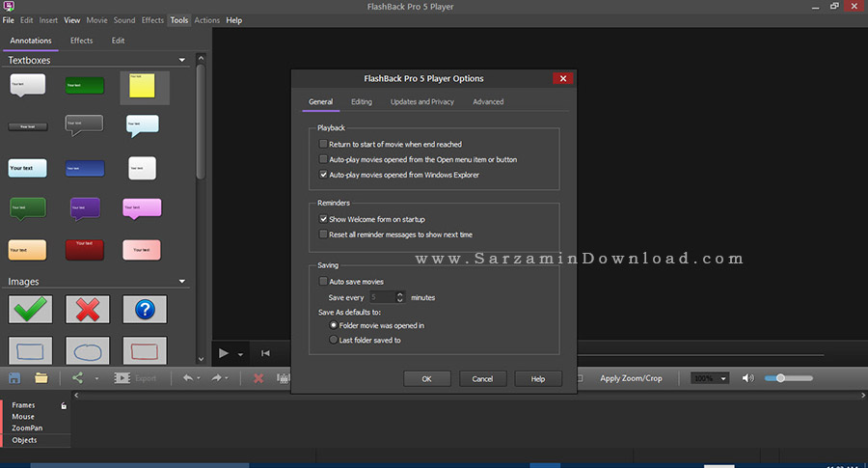The image size is (868, 468).
Task: Click Apply Zoom/Crop button
Action: pos(631,378)
